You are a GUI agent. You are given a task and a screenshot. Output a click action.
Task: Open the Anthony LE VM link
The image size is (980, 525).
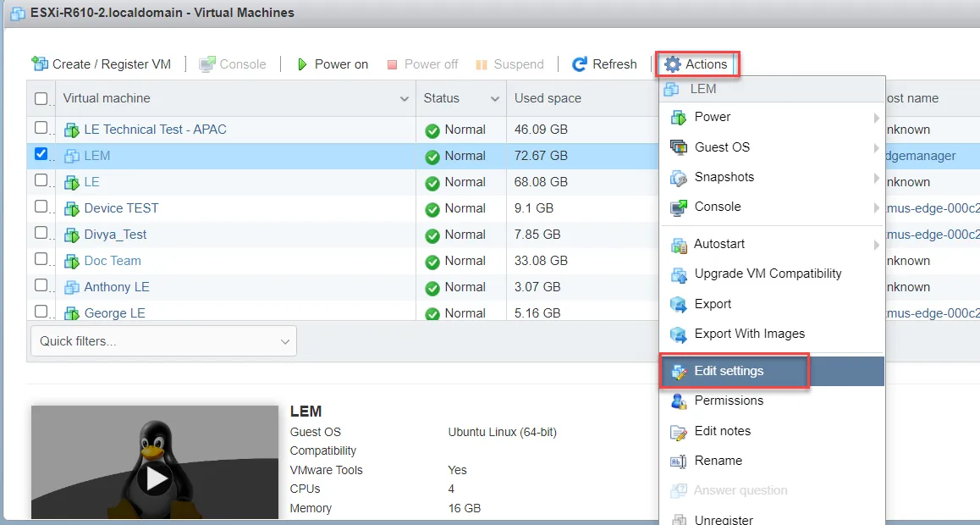pyautogui.click(x=117, y=288)
